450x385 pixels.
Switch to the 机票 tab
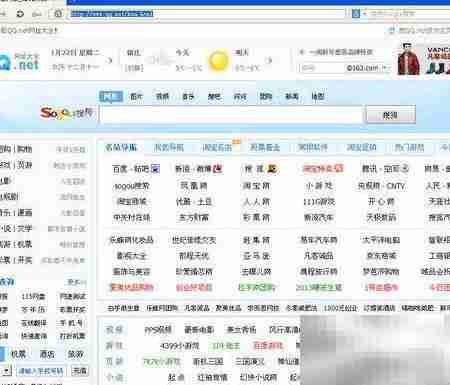(19, 354)
